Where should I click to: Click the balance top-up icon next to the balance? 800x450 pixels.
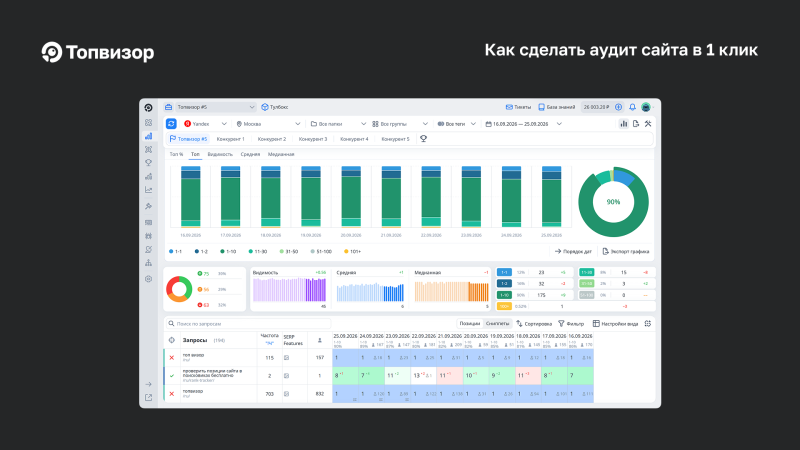(x=618, y=107)
